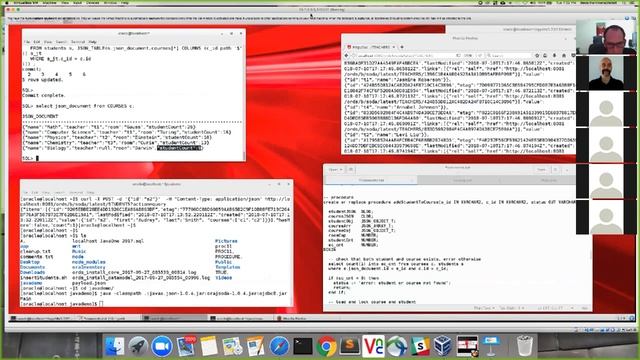Click new document icon in gedit toolbar
The height and width of the screenshot is (360, 640).
point(351,169)
